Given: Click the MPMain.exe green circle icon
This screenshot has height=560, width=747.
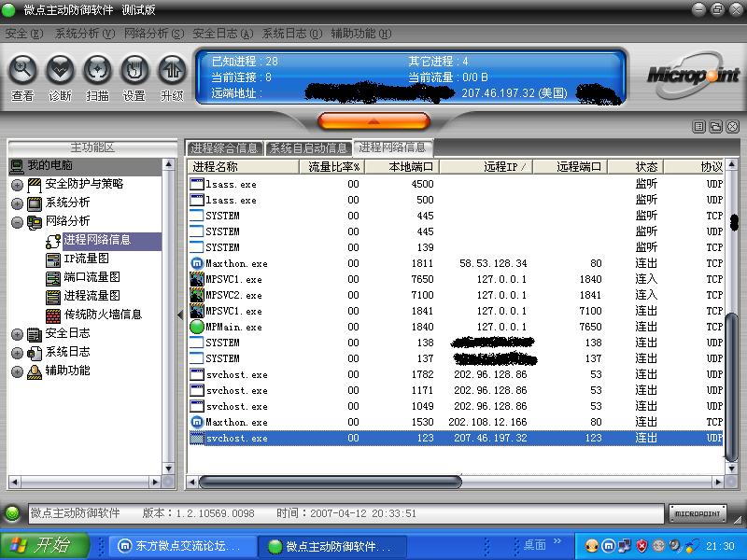Looking at the screenshot, I should tap(197, 327).
